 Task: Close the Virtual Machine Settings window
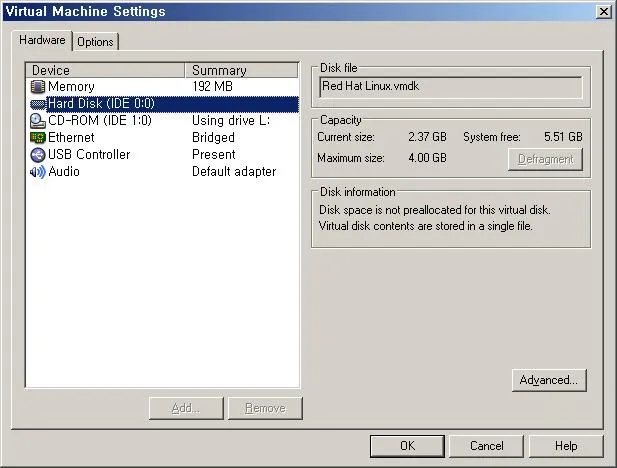coord(603,11)
